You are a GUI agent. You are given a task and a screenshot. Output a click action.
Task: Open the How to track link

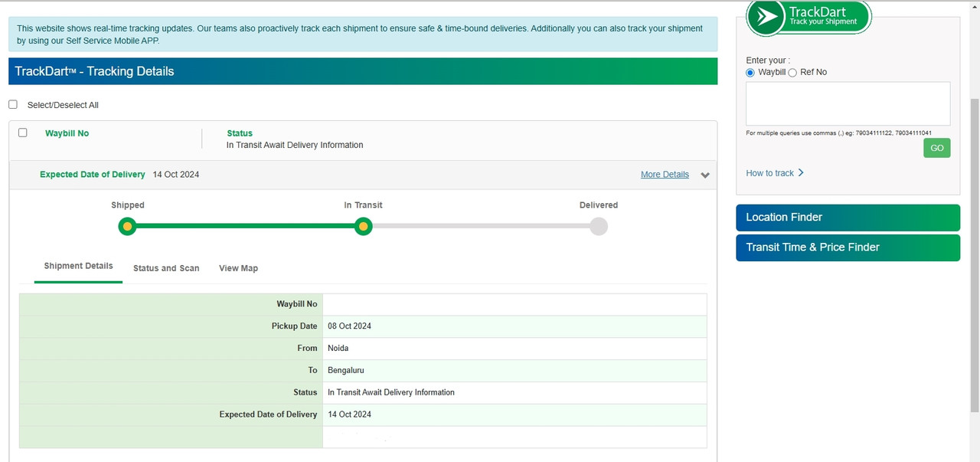click(x=769, y=173)
